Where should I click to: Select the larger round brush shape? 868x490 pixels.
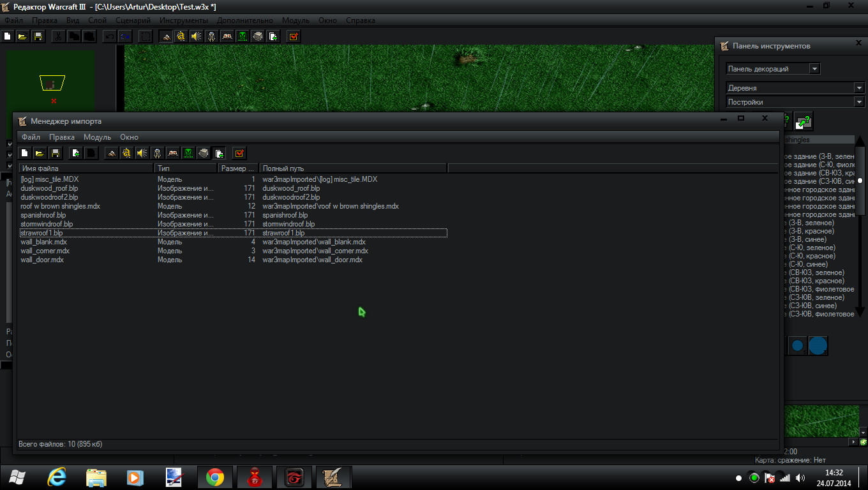(818, 346)
